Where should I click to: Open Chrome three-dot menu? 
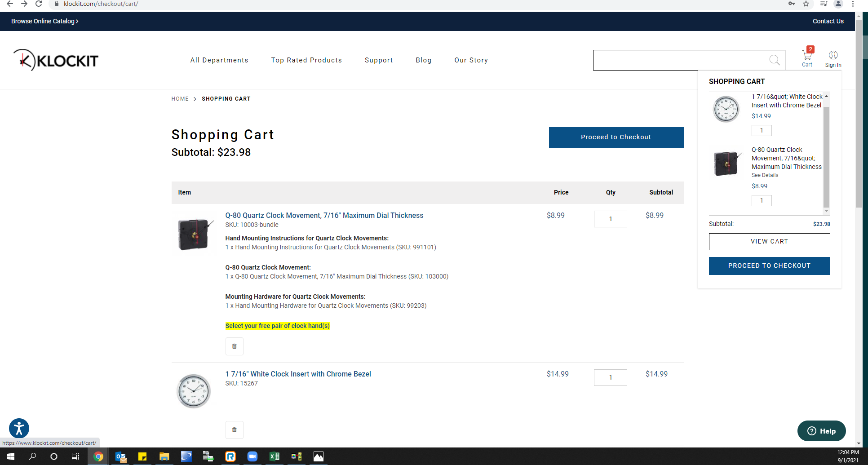coord(853,4)
